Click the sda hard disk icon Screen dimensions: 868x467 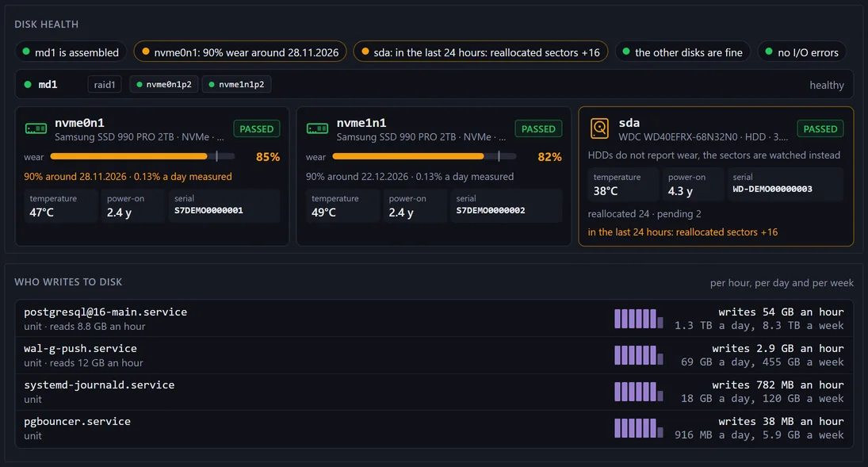coord(599,128)
